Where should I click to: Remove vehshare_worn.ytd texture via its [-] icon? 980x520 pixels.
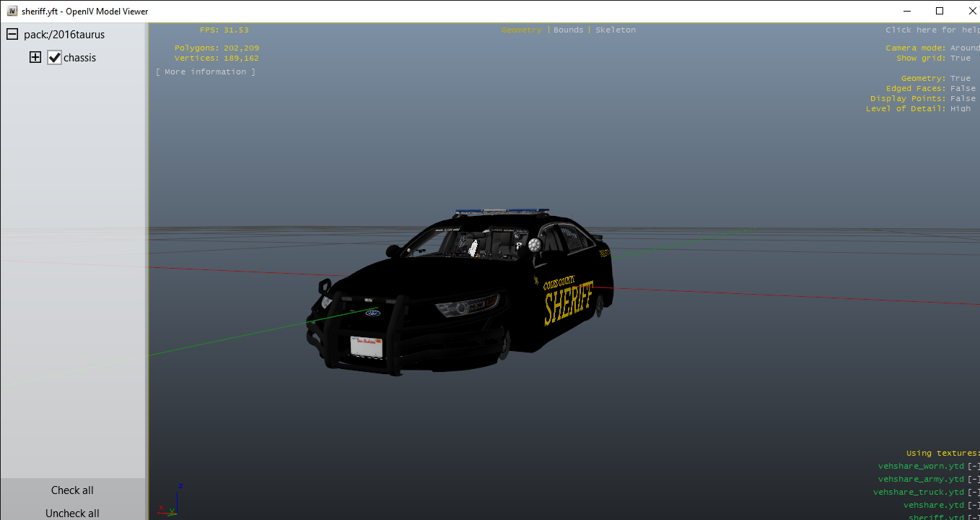(974, 467)
